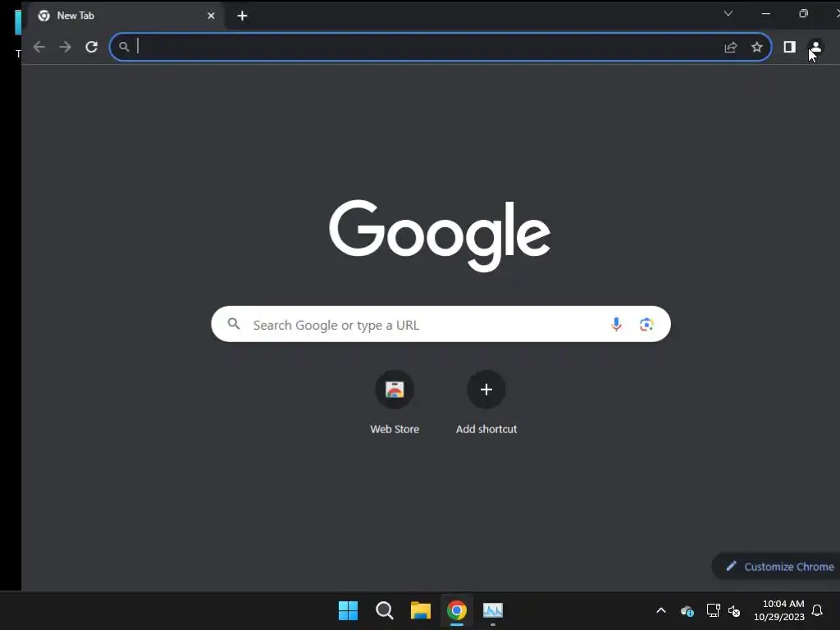Open Windows taskbar search
This screenshot has height=630, width=840.
(385, 610)
